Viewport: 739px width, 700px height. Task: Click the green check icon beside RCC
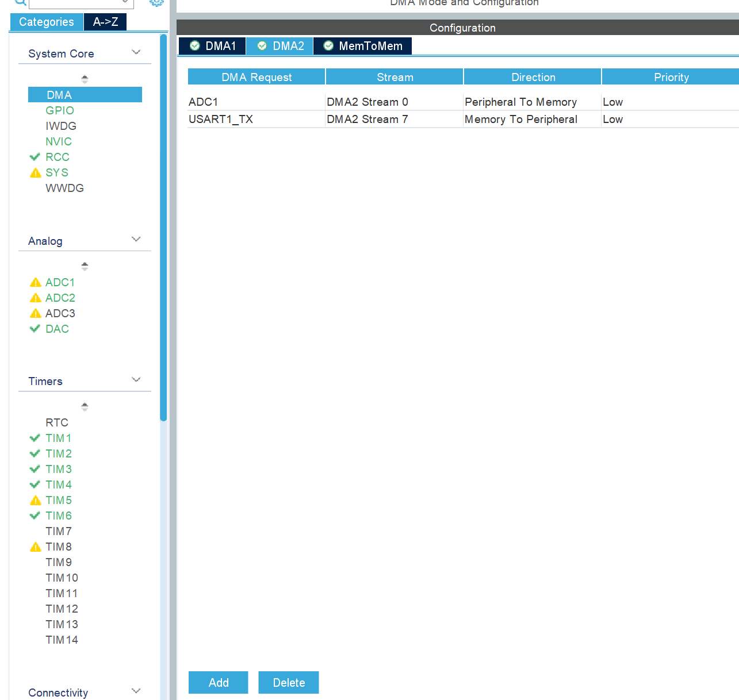[35, 156]
